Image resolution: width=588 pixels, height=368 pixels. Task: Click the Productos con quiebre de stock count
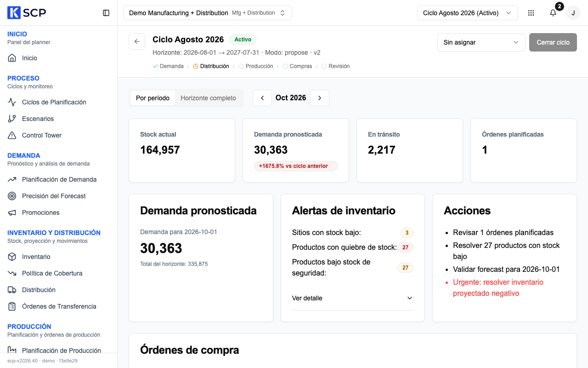click(406, 247)
